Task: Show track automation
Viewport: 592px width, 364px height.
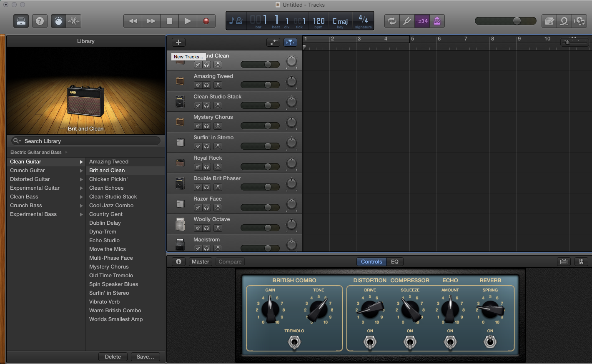Action: coord(273,42)
